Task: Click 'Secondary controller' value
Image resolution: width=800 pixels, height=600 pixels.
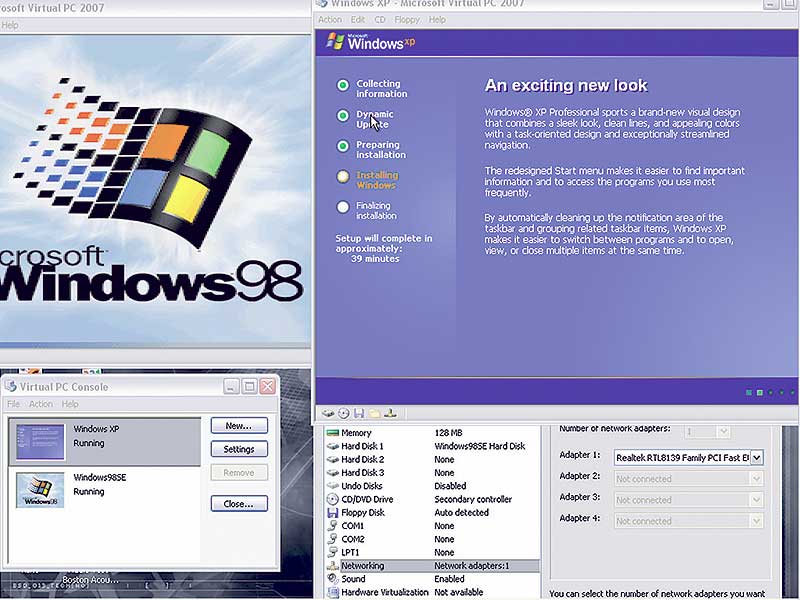Action: (x=473, y=499)
